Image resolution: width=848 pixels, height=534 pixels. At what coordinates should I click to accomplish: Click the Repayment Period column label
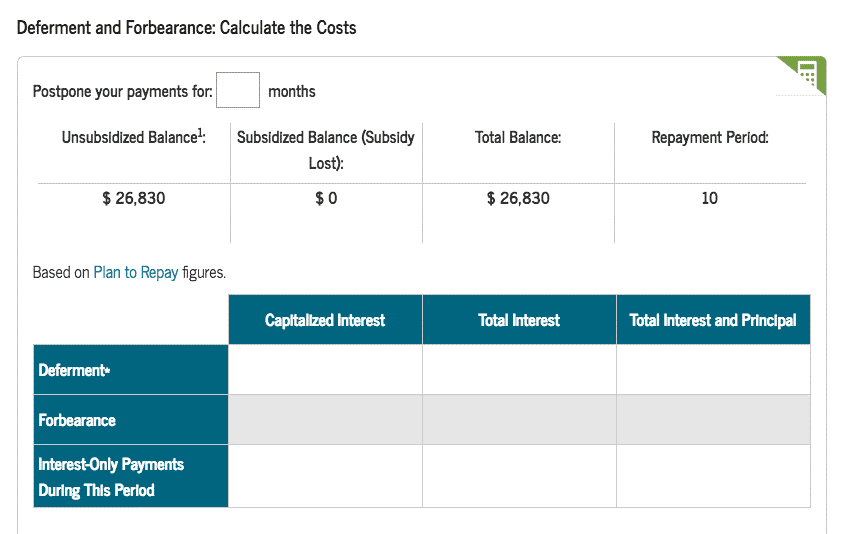coord(709,138)
